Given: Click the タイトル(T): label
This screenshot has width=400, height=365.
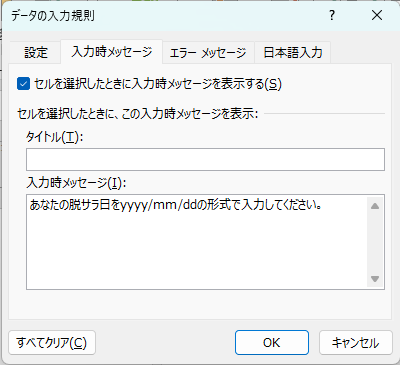Looking at the screenshot, I should point(54,137).
